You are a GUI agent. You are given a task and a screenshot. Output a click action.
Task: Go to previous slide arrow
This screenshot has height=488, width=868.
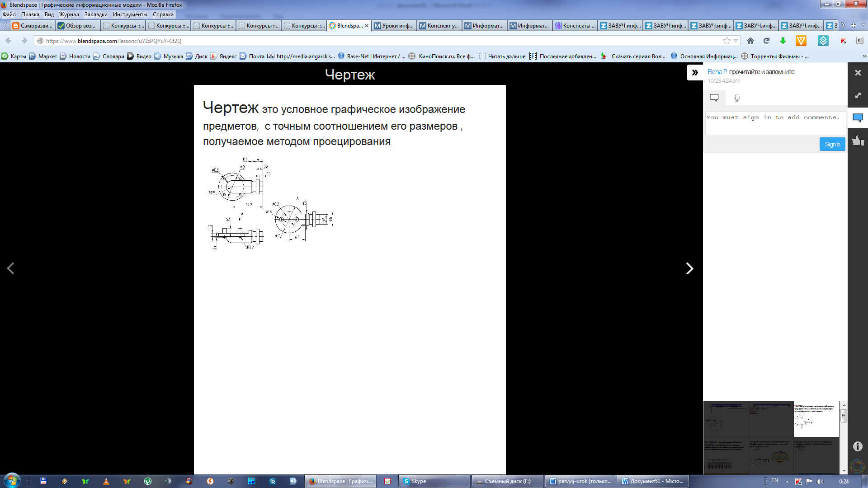point(11,268)
